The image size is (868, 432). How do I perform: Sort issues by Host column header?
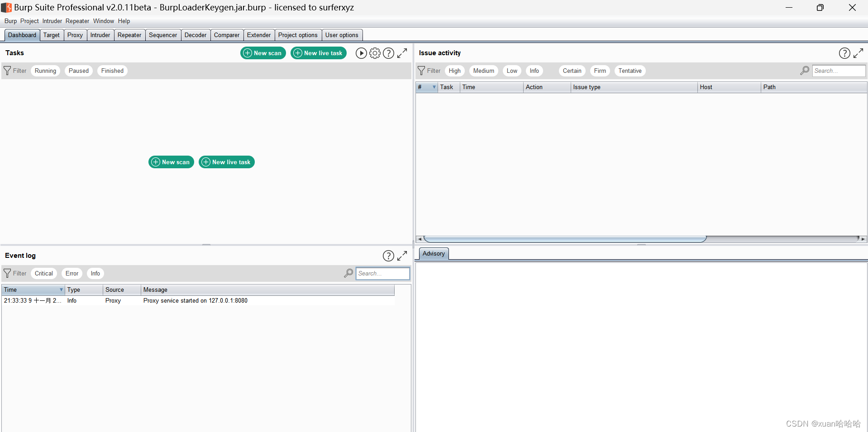(x=729, y=87)
